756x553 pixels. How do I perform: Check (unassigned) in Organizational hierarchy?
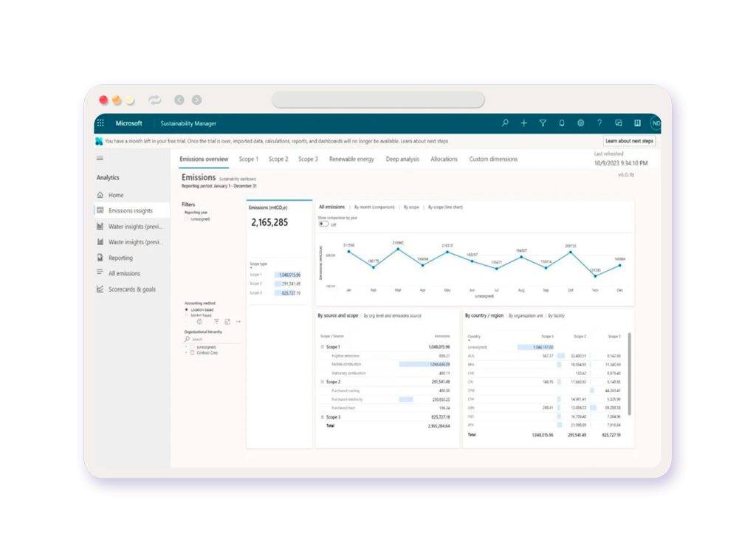(193, 347)
